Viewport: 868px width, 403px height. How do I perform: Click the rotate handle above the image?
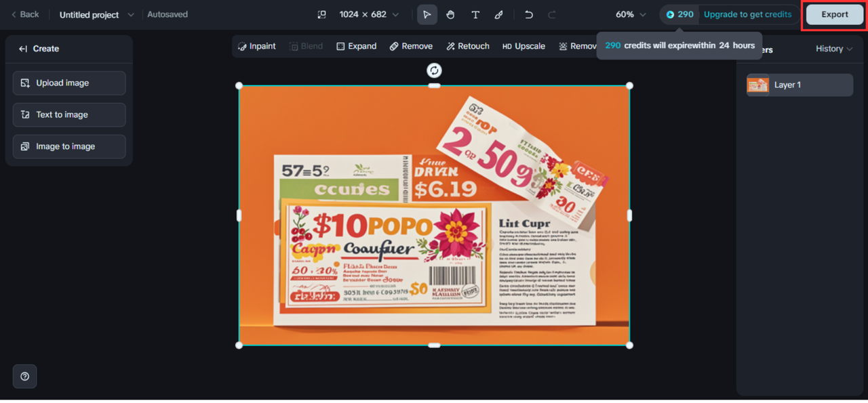[434, 70]
